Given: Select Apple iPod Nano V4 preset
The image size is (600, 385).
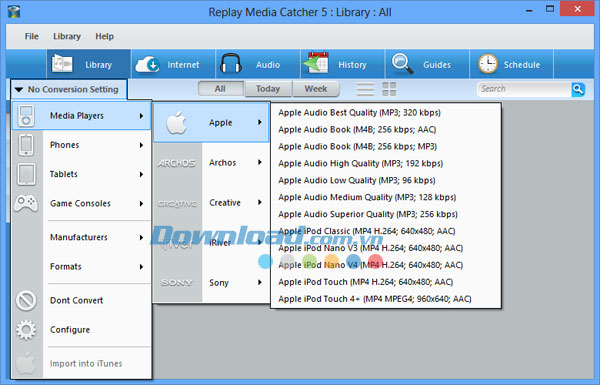Looking at the screenshot, I should 386,265.
